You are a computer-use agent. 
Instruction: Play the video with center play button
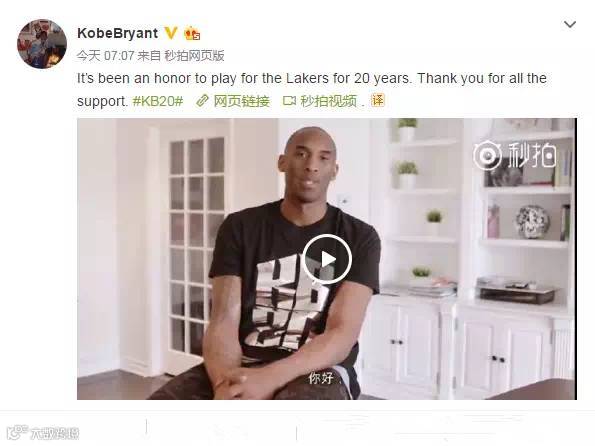point(327,259)
